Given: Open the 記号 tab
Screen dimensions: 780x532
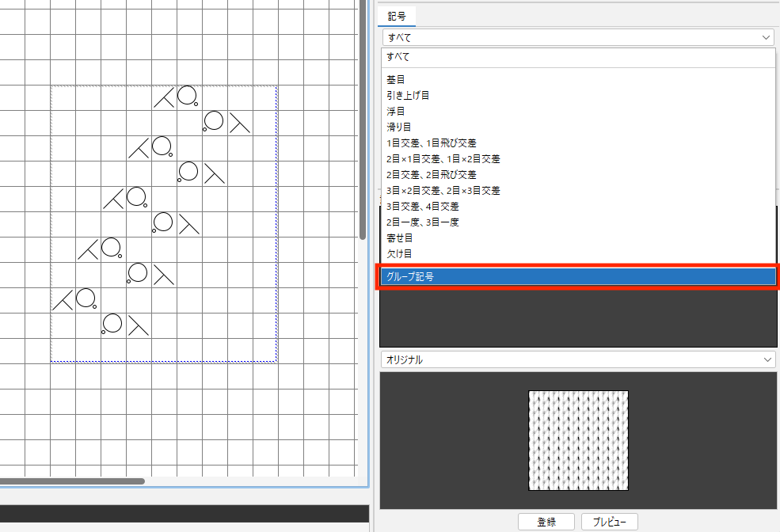Looking at the screenshot, I should [397, 17].
